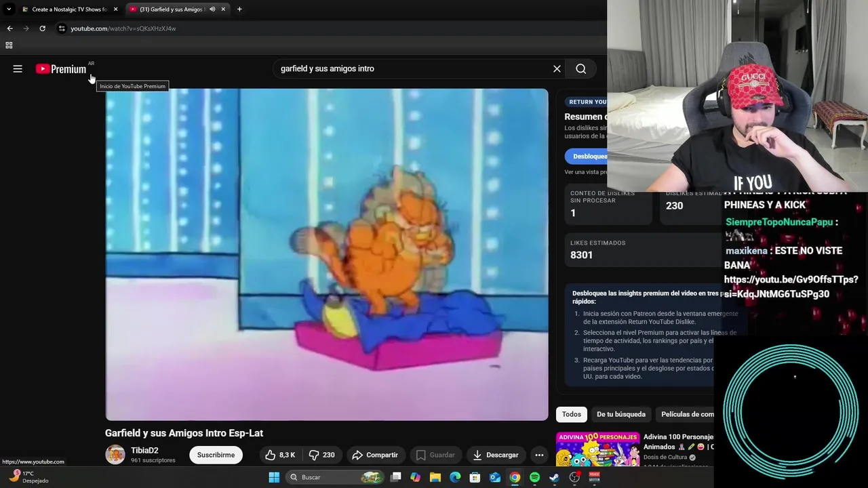Screen dimensions: 868x488
Task: Mute the tab via the speaker icon
Action: point(212,9)
